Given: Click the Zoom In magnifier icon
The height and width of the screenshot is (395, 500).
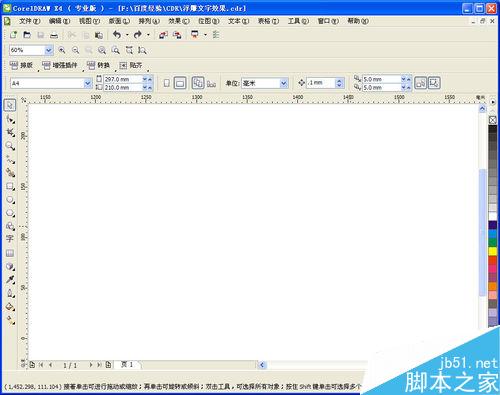Looking at the screenshot, I should click(x=62, y=50).
